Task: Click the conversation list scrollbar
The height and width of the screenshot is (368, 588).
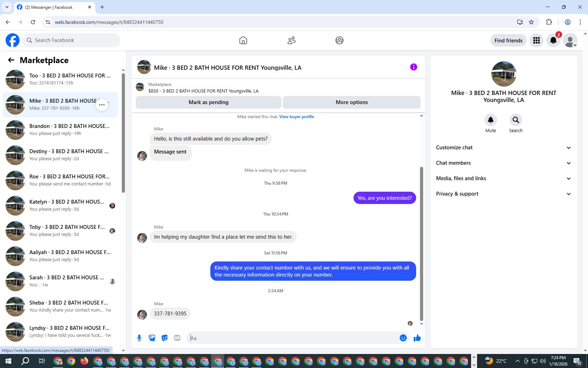Action: click(123, 133)
